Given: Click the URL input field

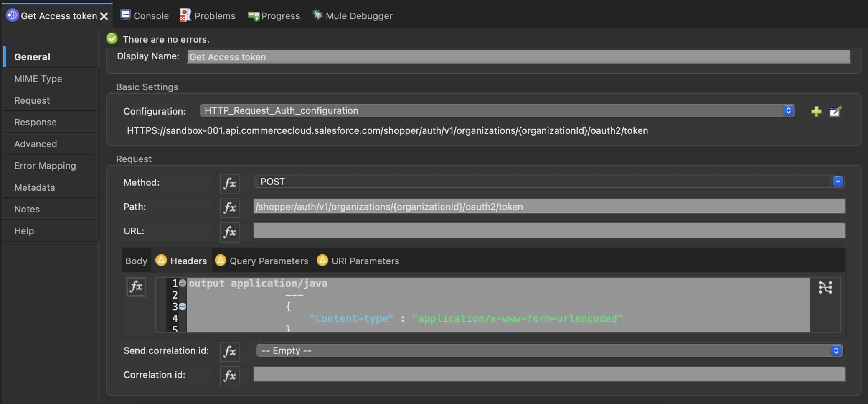Looking at the screenshot, I should click(549, 230).
